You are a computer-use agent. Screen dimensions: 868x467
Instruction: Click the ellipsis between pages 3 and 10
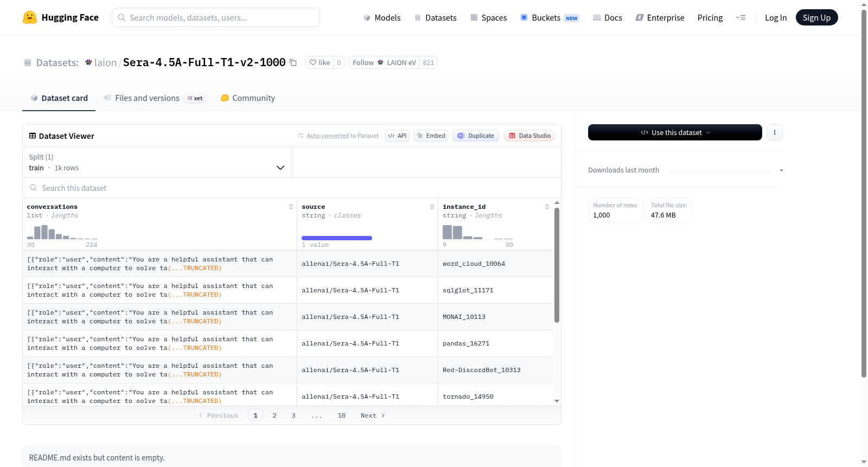point(317,416)
